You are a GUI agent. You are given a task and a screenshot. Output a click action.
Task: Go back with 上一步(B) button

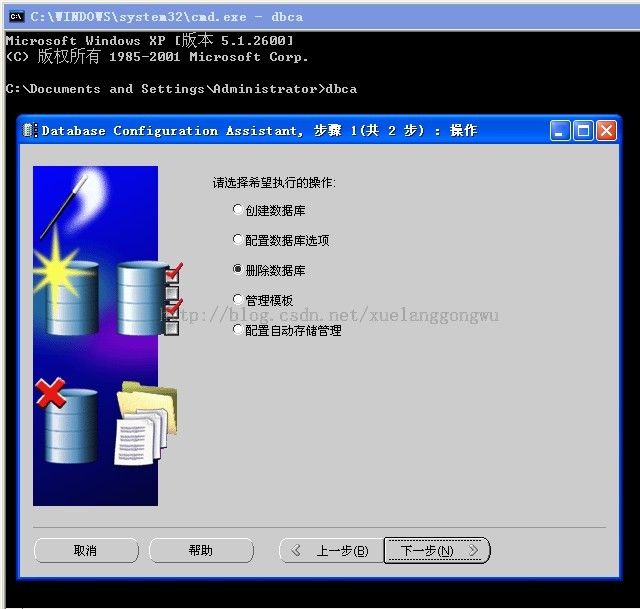click(331, 551)
